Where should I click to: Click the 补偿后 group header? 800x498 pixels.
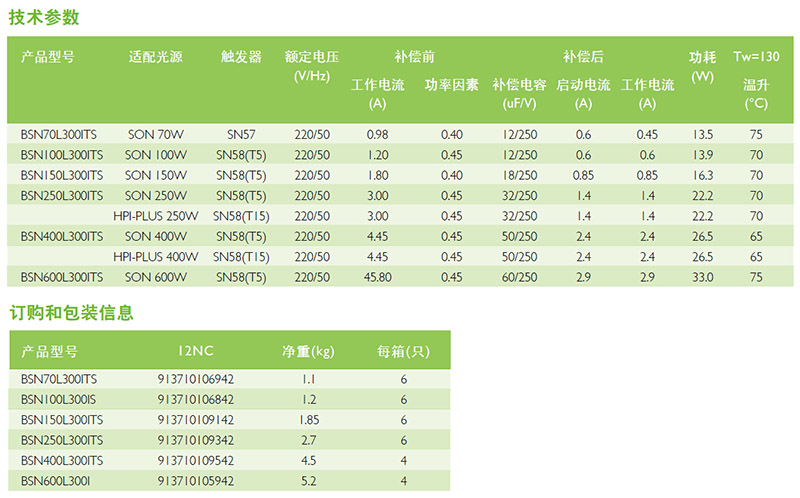pyautogui.click(x=583, y=57)
